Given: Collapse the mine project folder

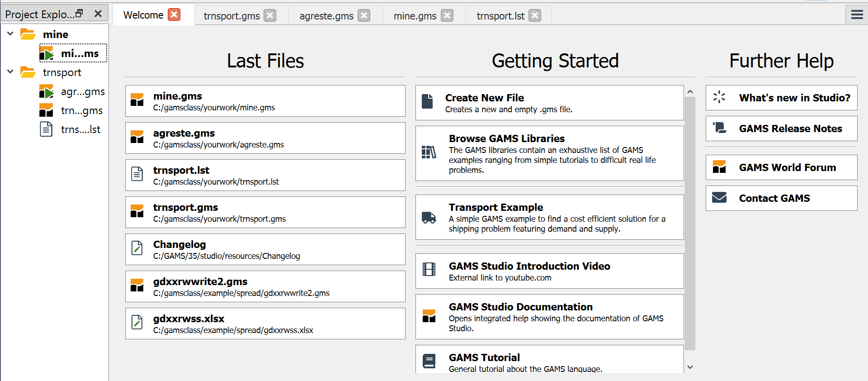Looking at the screenshot, I should click(x=10, y=34).
